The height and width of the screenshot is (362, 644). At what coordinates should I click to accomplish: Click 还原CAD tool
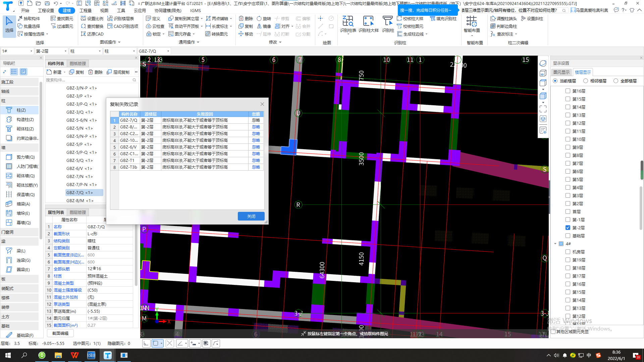pyautogui.click(x=92, y=34)
